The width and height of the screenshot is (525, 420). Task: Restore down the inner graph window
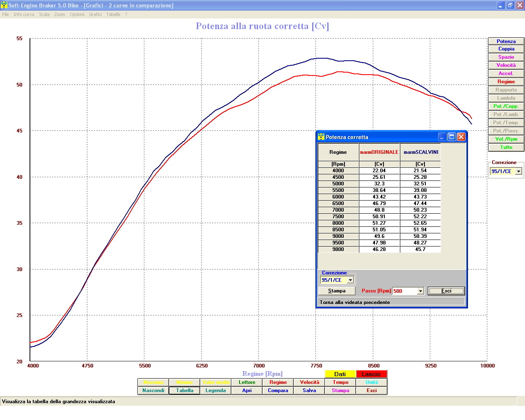(x=510, y=5)
